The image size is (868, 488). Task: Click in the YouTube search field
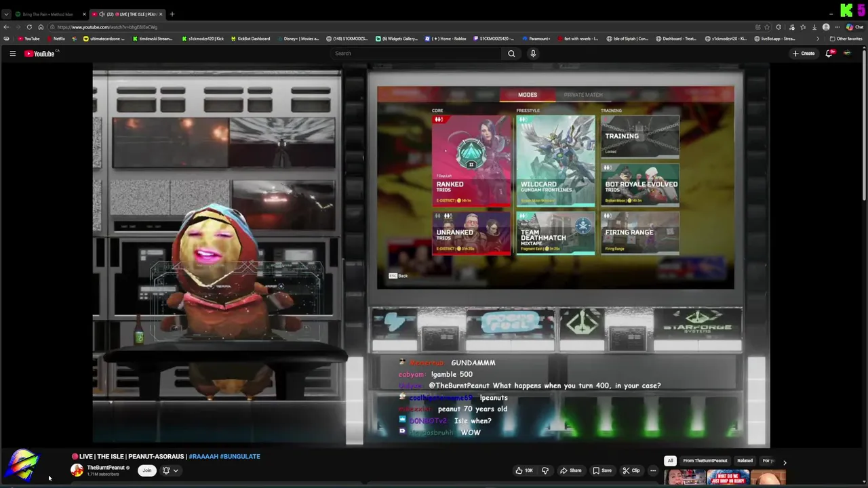click(417, 54)
